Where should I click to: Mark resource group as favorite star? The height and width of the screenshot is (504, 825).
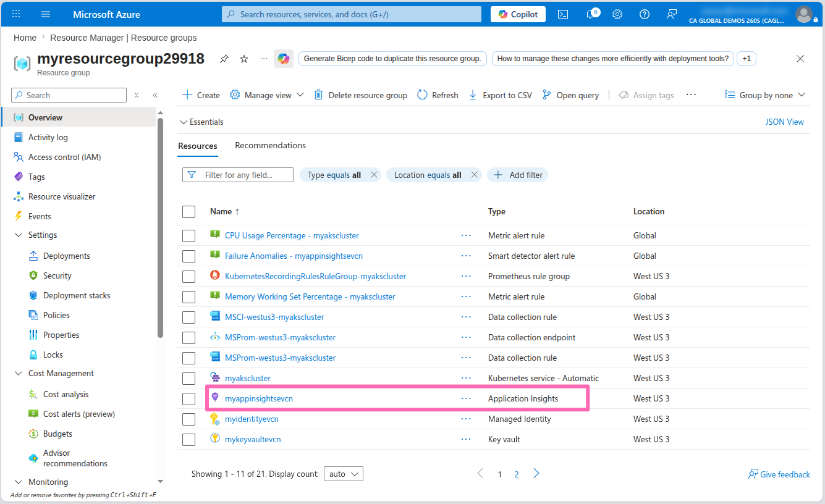(x=244, y=59)
